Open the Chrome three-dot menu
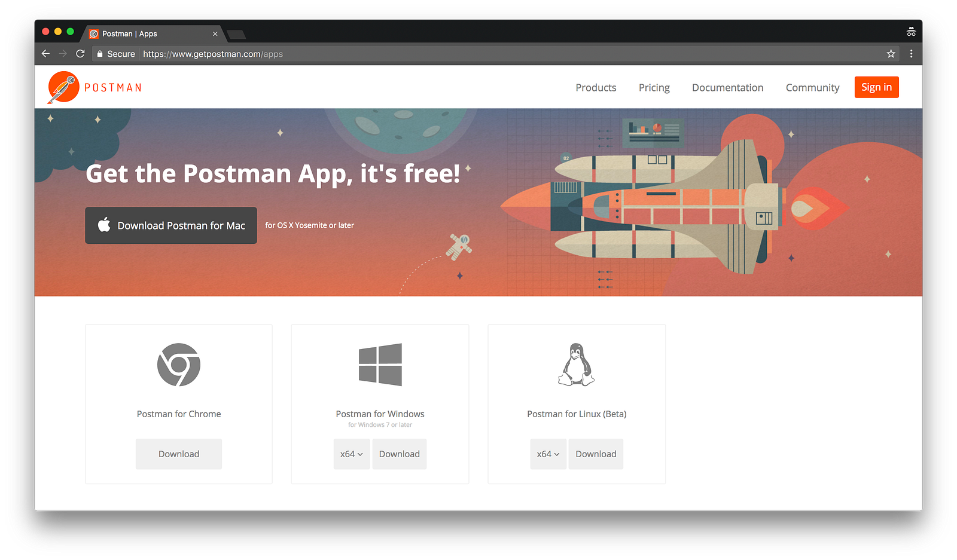 (x=911, y=54)
